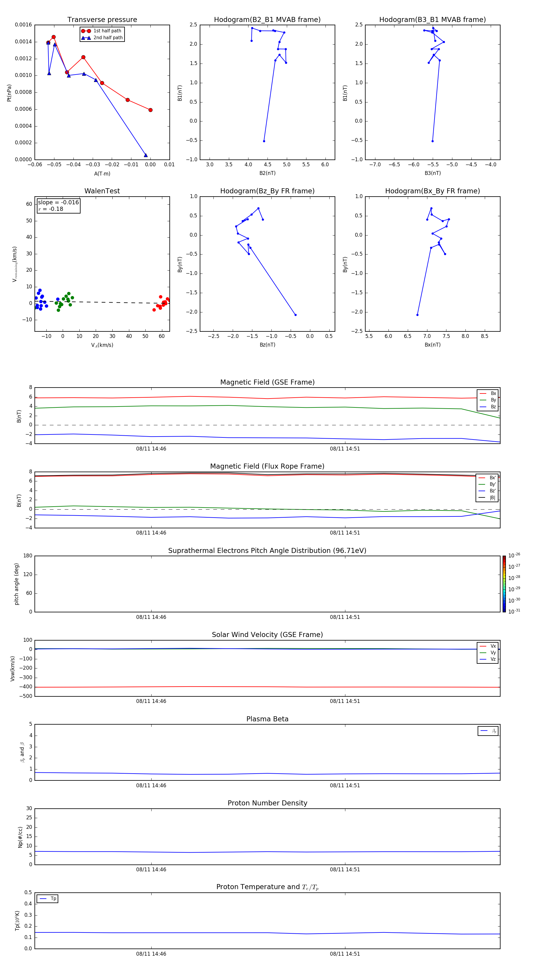Click the 'pitch angle (deg)' axis label
Viewport: 535px width, 980px height.
pos(16,584)
